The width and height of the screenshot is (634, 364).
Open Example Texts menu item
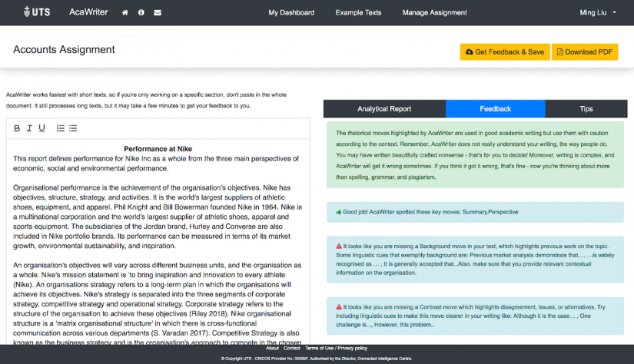pyautogui.click(x=358, y=12)
